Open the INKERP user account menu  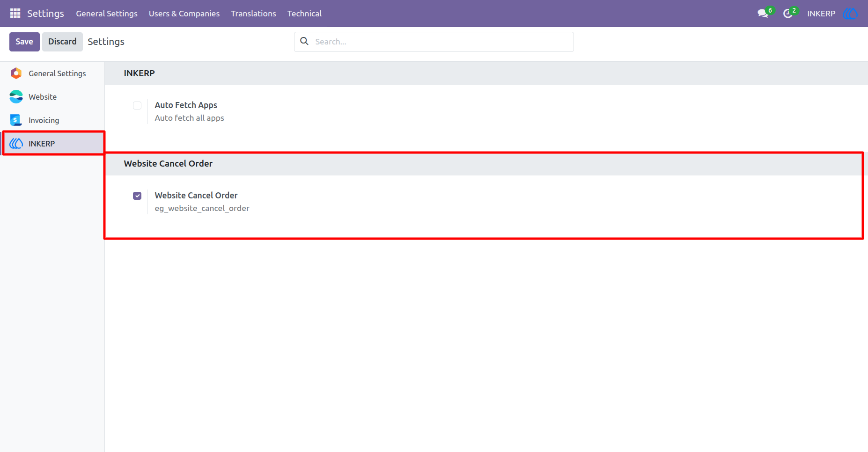pos(832,14)
